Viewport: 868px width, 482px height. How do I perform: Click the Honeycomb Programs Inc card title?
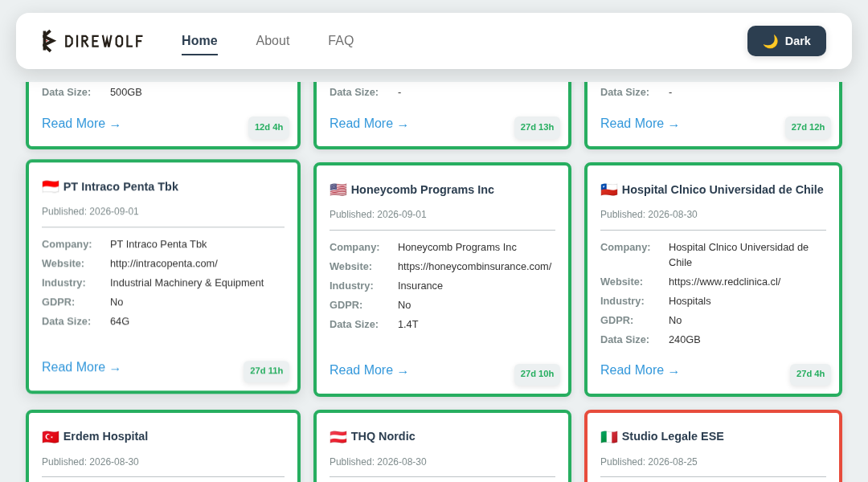pos(423,190)
